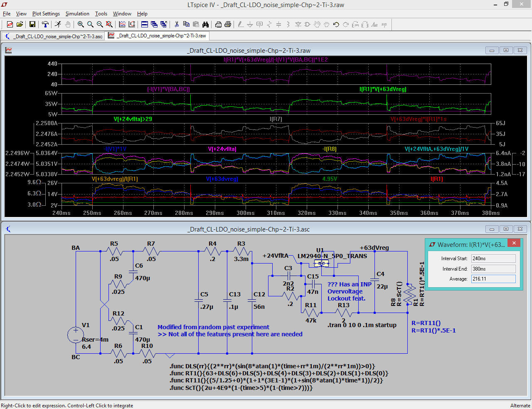Click the Pick Visible Traces icon
This screenshot has width=532, height=409.
click(122, 25)
